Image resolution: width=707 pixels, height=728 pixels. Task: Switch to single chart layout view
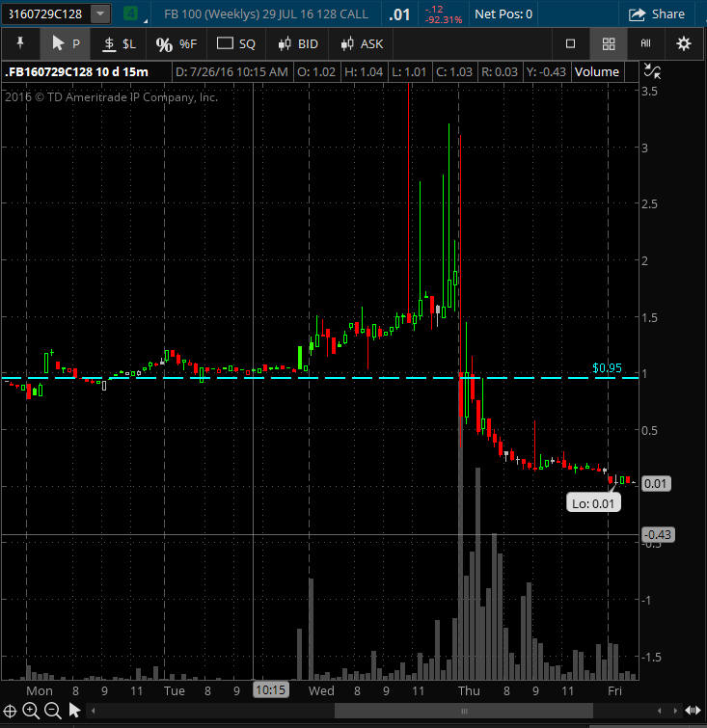[x=570, y=44]
